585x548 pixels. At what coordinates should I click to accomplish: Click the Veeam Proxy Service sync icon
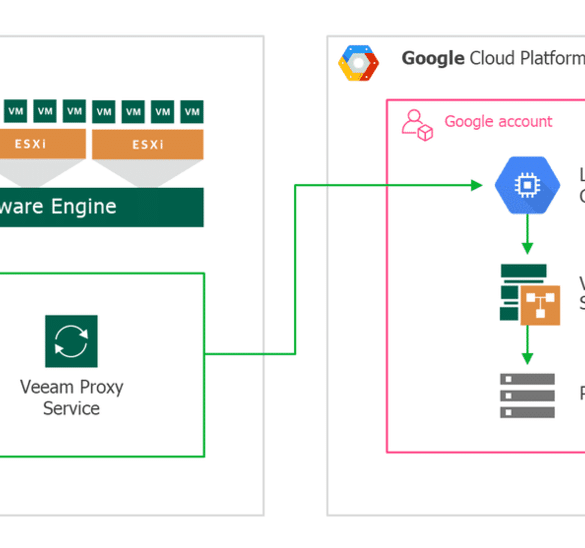[71, 341]
